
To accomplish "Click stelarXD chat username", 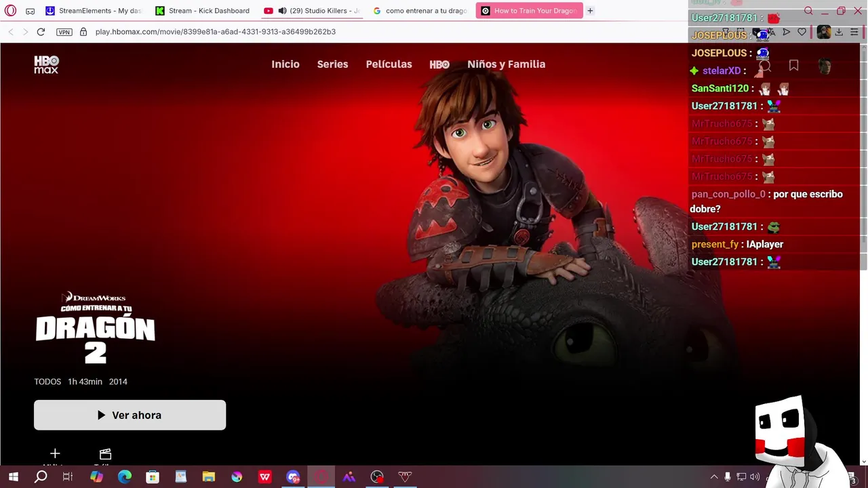I will (721, 70).
